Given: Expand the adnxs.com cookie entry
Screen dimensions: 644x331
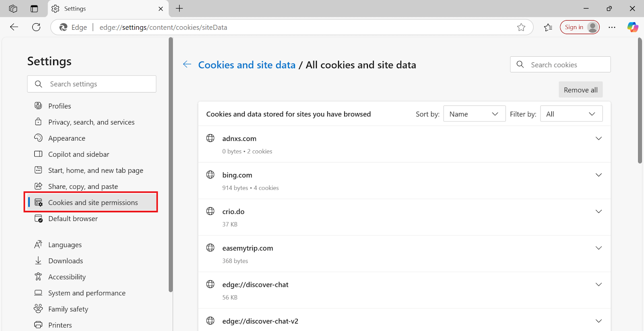Looking at the screenshot, I should (599, 138).
